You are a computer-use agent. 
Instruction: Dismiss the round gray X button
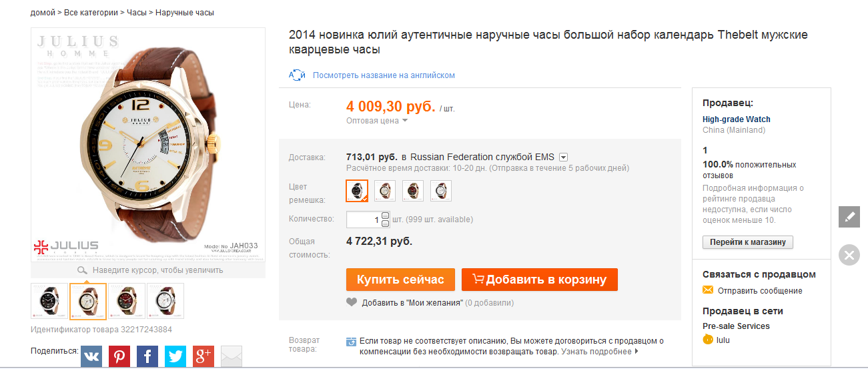click(x=849, y=254)
